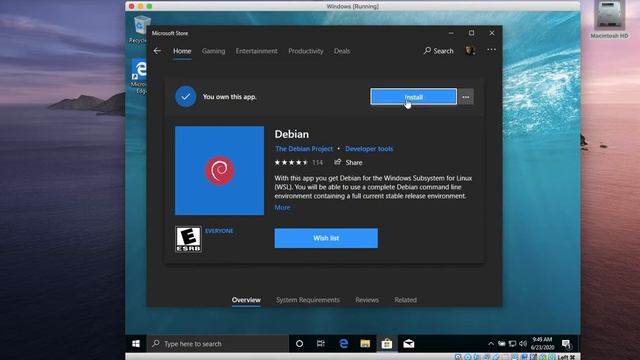Close the Microsoft Store window
This screenshot has width=640, height=360.
(x=492, y=33)
